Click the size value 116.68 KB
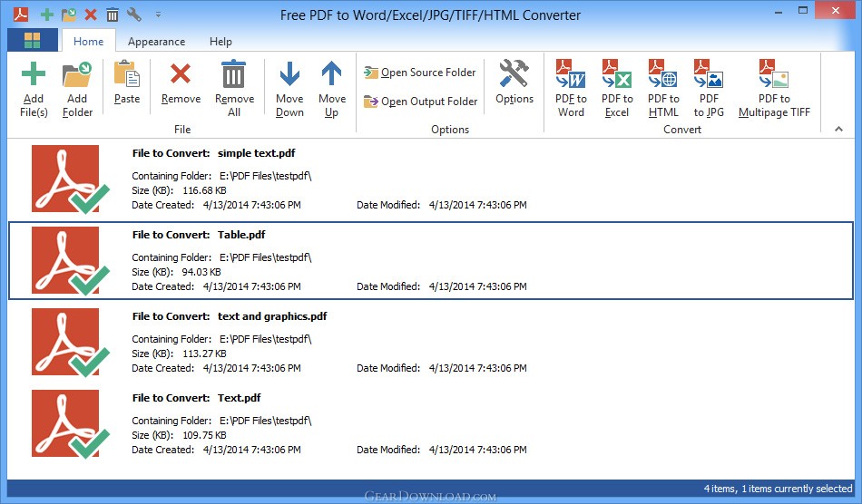 click(204, 190)
